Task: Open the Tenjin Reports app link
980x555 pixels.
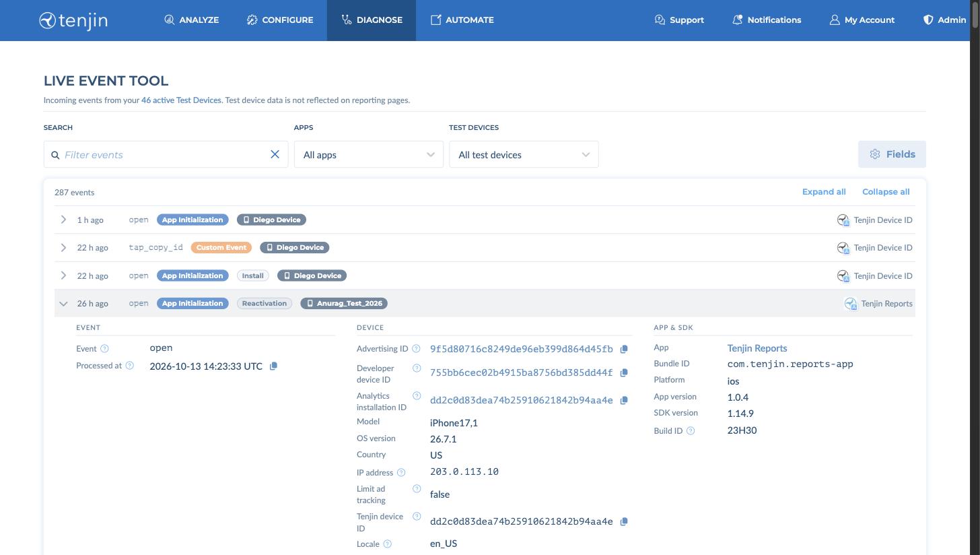Action: (757, 348)
